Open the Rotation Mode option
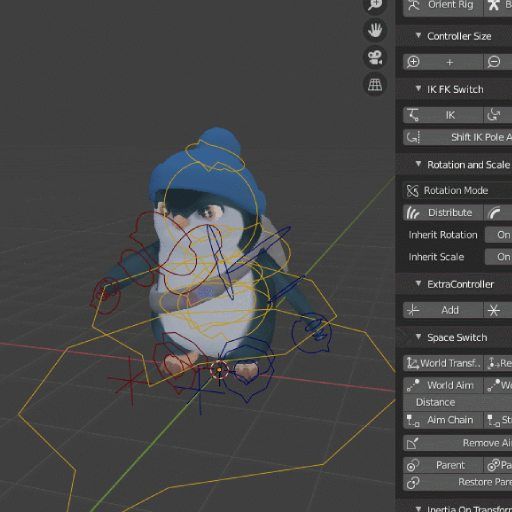This screenshot has width=512, height=512. click(x=458, y=191)
